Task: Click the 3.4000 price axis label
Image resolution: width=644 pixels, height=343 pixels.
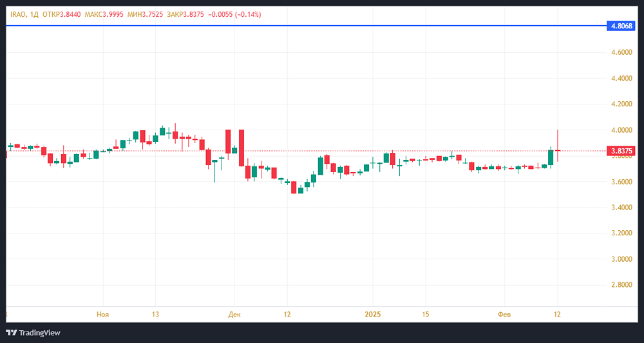Action: (x=621, y=207)
